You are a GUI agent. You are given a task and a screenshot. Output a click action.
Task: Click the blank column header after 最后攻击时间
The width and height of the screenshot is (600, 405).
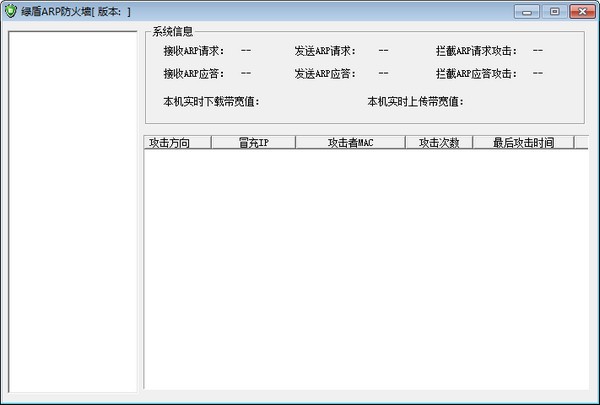(x=581, y=143)
